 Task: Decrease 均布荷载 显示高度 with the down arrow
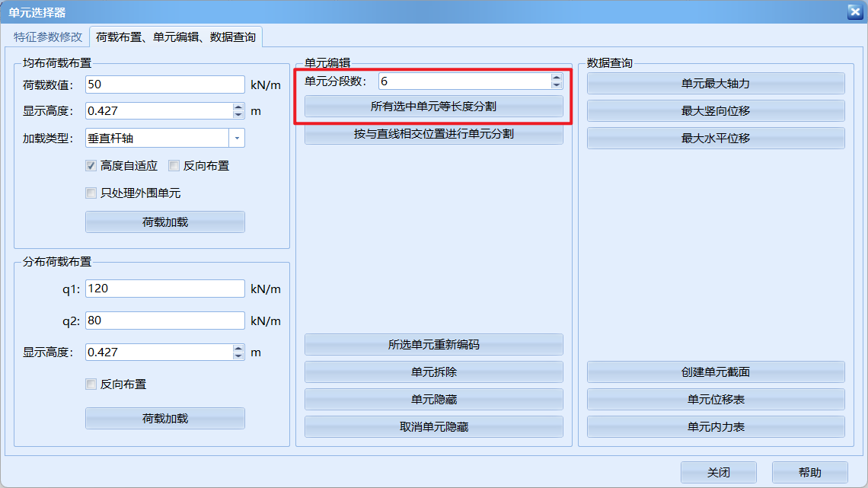pos(238,115)
